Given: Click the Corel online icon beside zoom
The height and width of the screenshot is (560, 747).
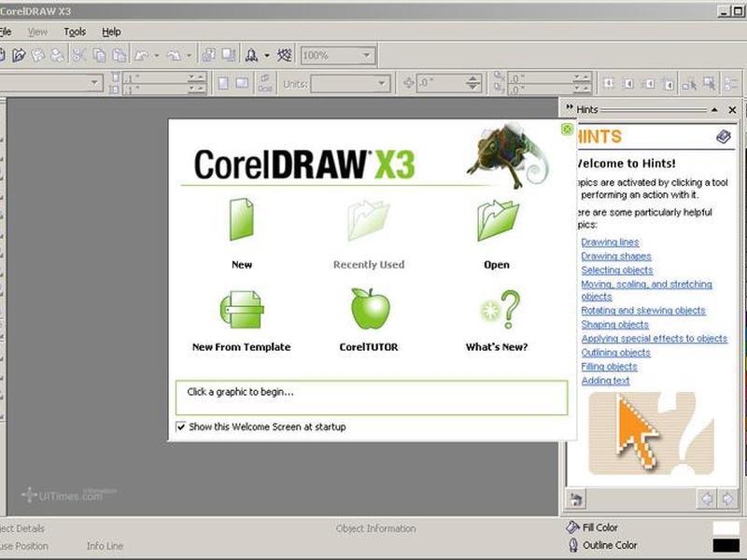Looking at the screenshot, I should point(285,55).
